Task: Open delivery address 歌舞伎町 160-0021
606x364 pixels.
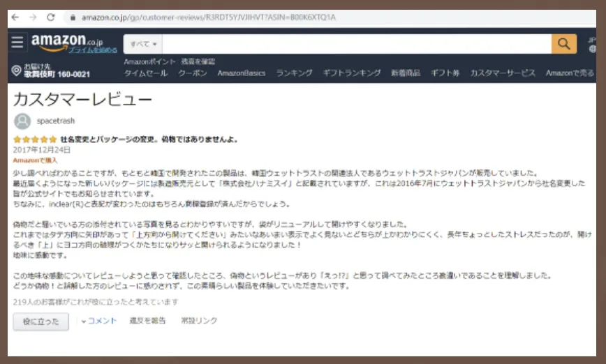Action: tap(57, 74)
